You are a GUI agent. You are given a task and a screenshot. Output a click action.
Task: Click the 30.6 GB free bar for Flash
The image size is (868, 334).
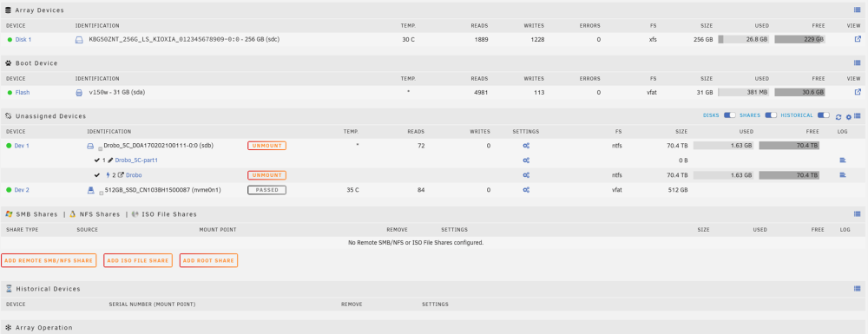click(800, 93)
